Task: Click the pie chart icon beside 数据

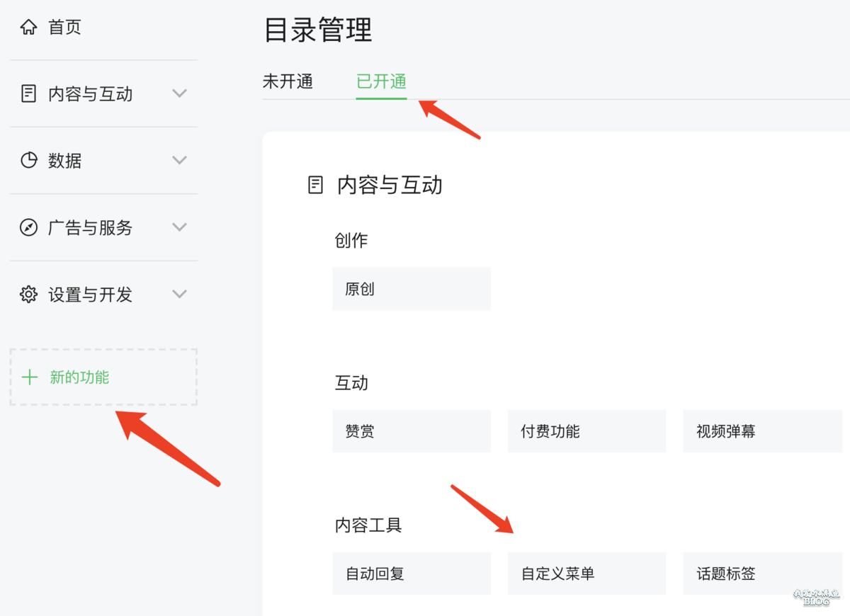Action: click(x=28, y=161)
